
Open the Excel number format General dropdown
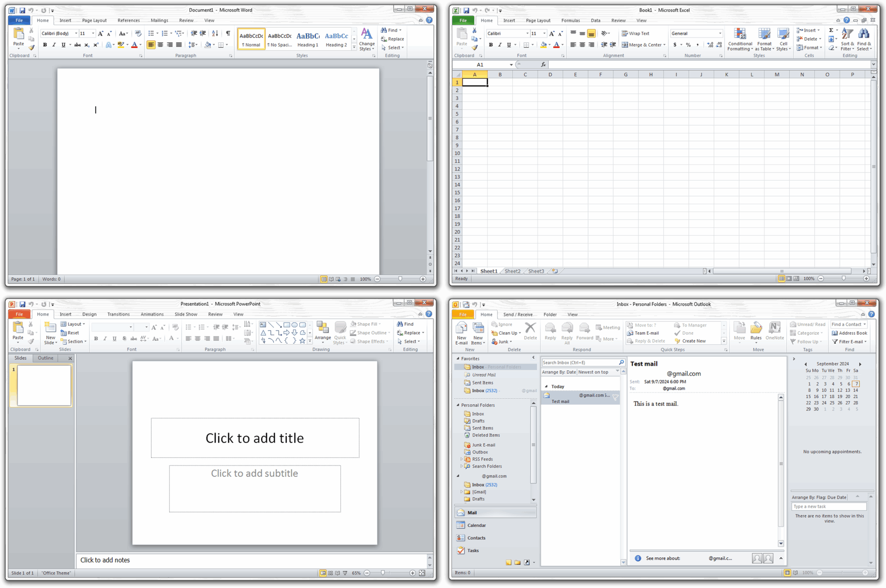pyautogui.click(x=720, y=33)
